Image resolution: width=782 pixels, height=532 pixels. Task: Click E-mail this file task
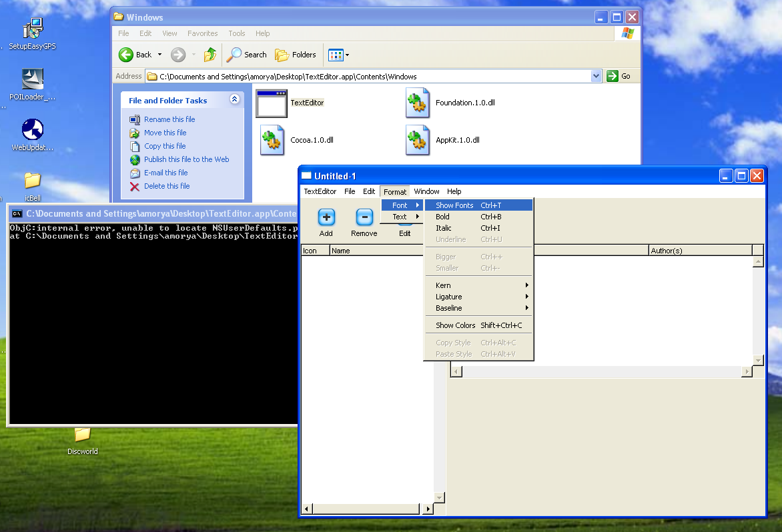165,173
